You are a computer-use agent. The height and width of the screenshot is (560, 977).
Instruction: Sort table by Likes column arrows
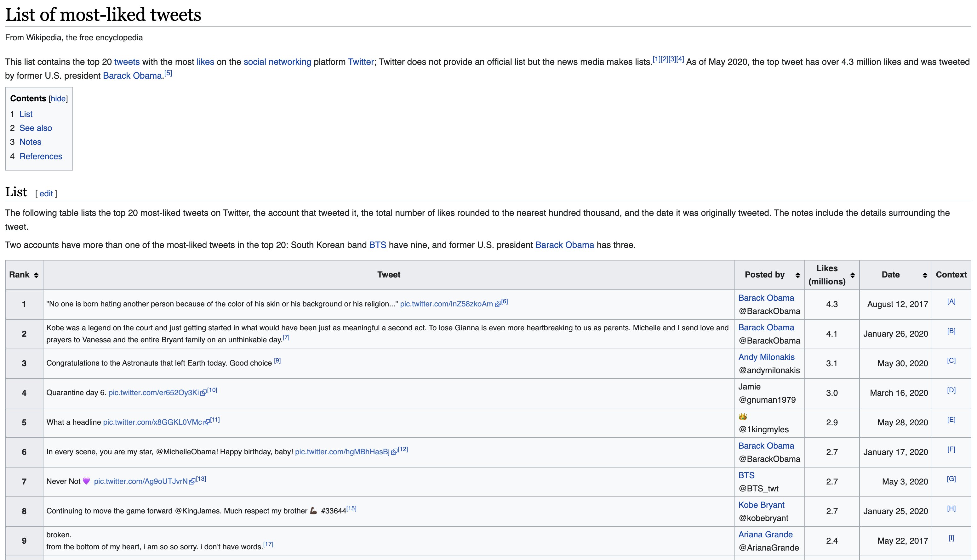click(x=853, y=275)
